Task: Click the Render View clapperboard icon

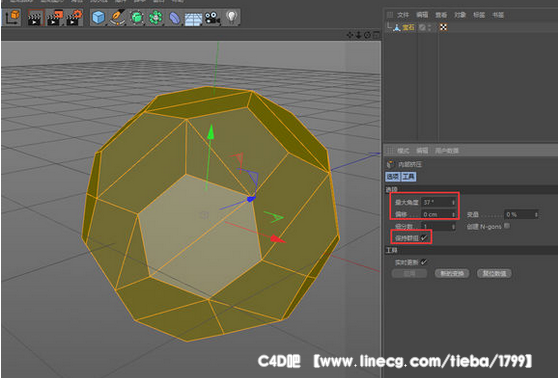Action: tap(36, 18)
